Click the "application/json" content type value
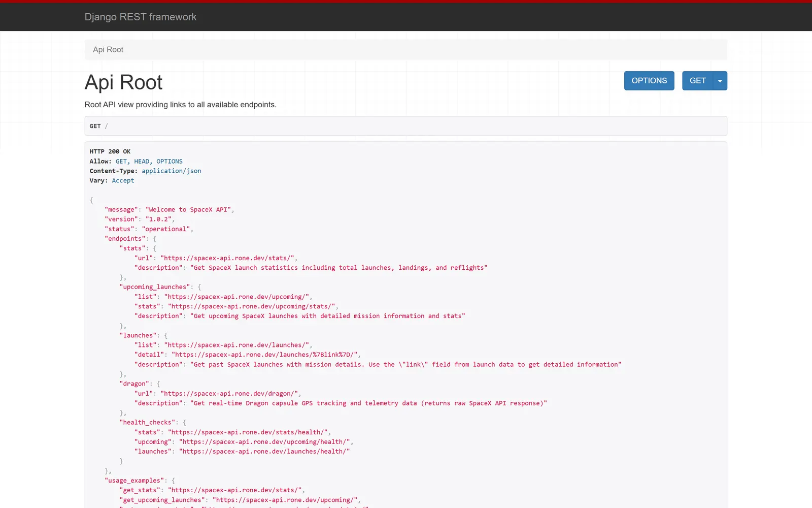The width and height of the screenshot is (812, 508). coord(172,171)
